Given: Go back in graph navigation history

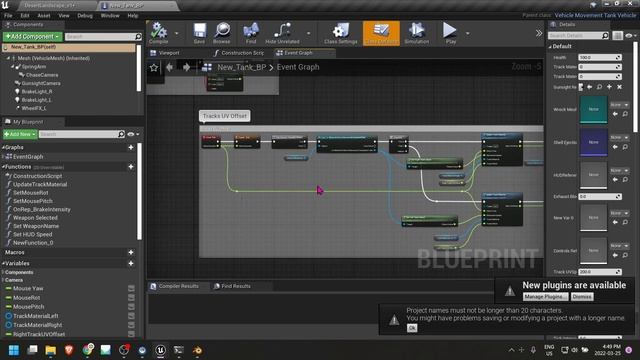Looking at the screenshot, I should [169, 67].
